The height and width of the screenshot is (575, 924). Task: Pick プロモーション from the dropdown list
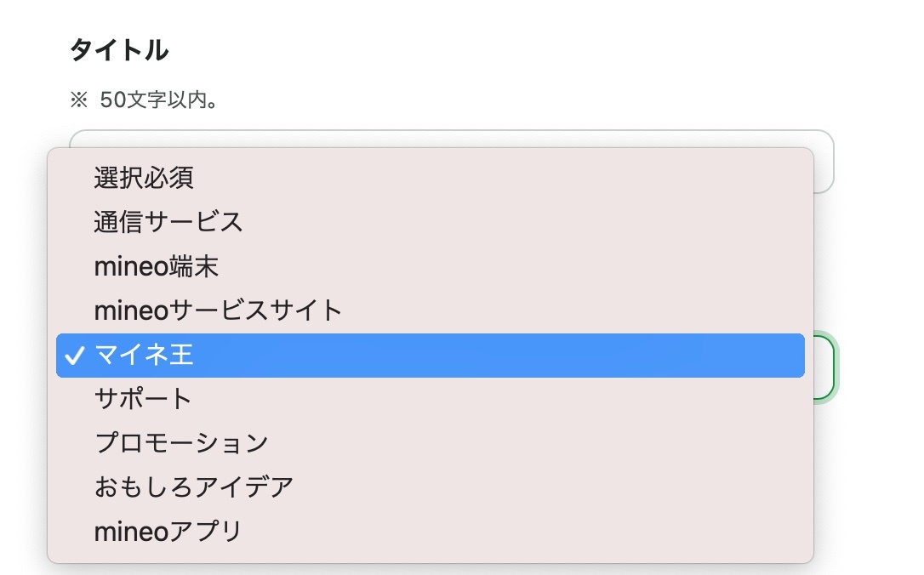[x=181, y=443]
